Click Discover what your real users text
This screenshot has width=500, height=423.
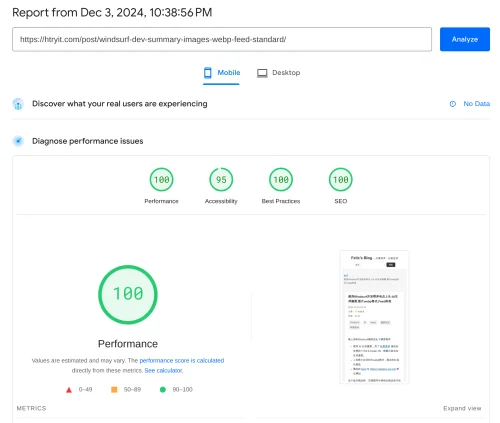click(120, 104)
